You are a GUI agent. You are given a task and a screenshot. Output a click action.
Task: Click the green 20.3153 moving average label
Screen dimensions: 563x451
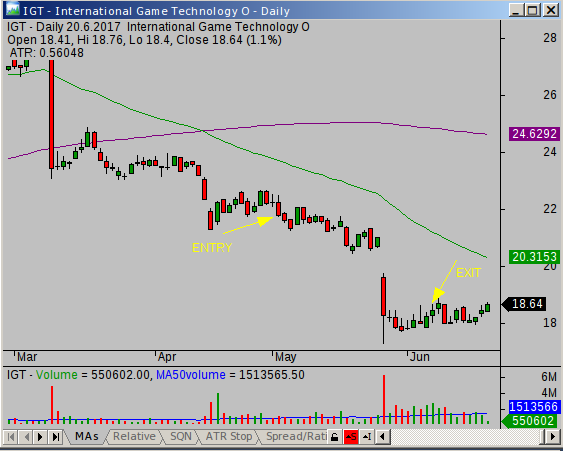[534, 257]
